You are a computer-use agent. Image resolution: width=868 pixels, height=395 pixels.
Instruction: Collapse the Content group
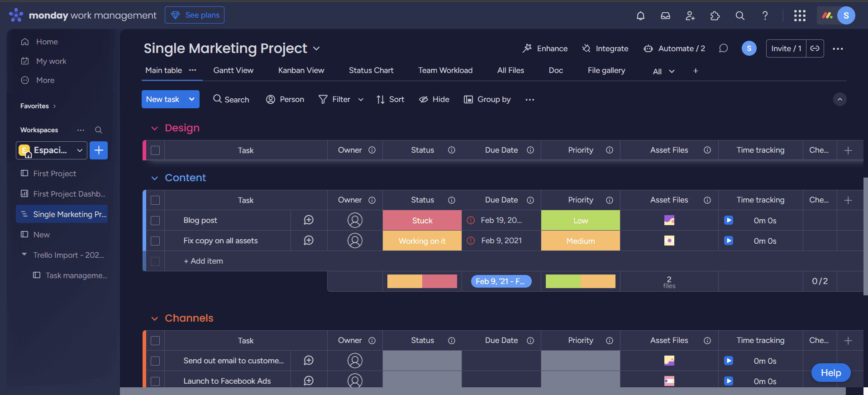(155, 178)
